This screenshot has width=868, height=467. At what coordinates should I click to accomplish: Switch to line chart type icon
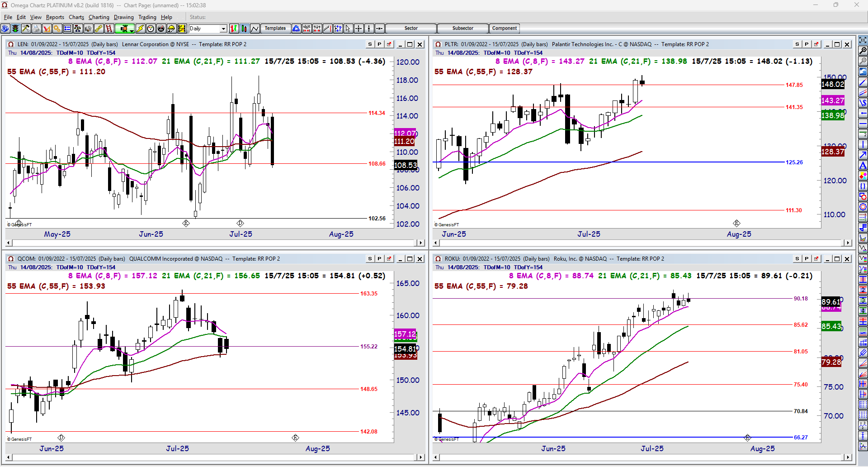pyautogui.click(x=255, y=29)
